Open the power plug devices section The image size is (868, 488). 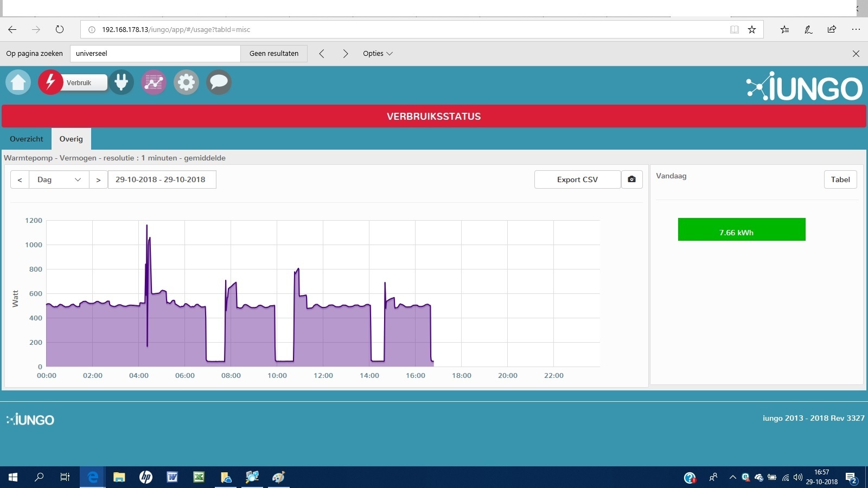122,82
